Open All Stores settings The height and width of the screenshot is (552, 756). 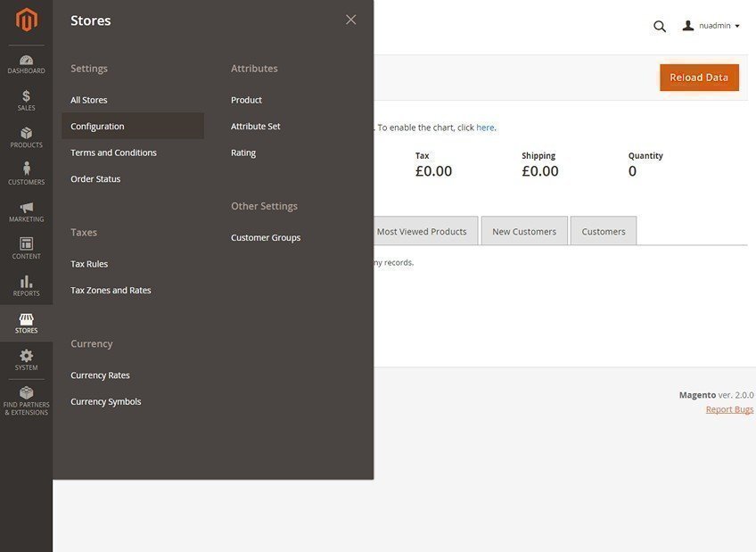(89, 100)
